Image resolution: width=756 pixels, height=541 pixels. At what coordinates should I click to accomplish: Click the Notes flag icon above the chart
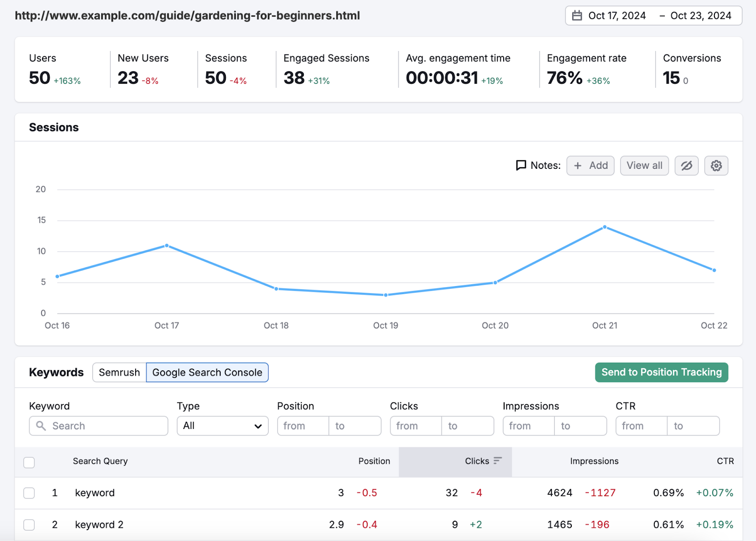(x=520, y=166)
